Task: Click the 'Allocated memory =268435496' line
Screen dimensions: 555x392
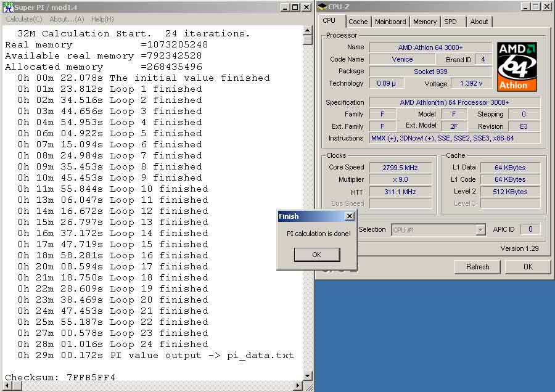Action: click(104, 67)
